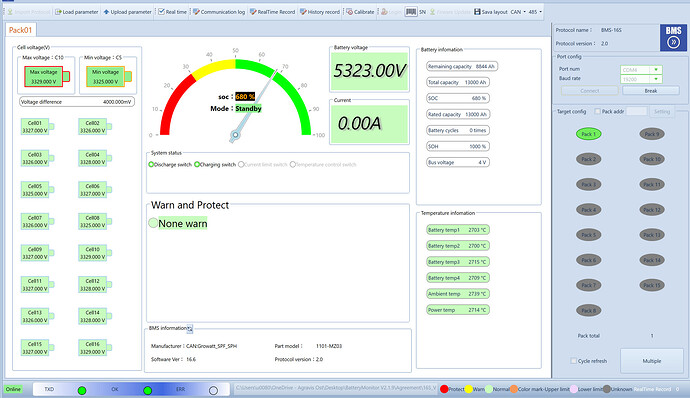Select the Pack 7 target

tap(588, 285)
